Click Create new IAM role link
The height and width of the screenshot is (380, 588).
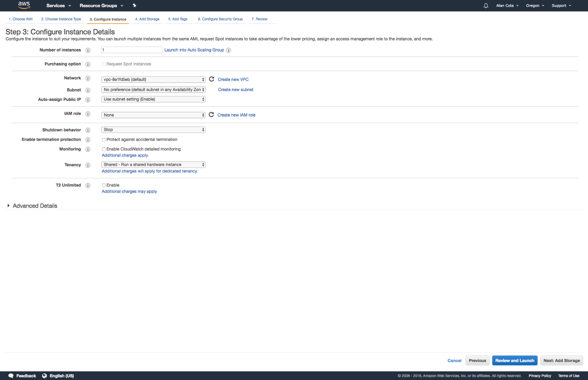[x=237, y=115]
